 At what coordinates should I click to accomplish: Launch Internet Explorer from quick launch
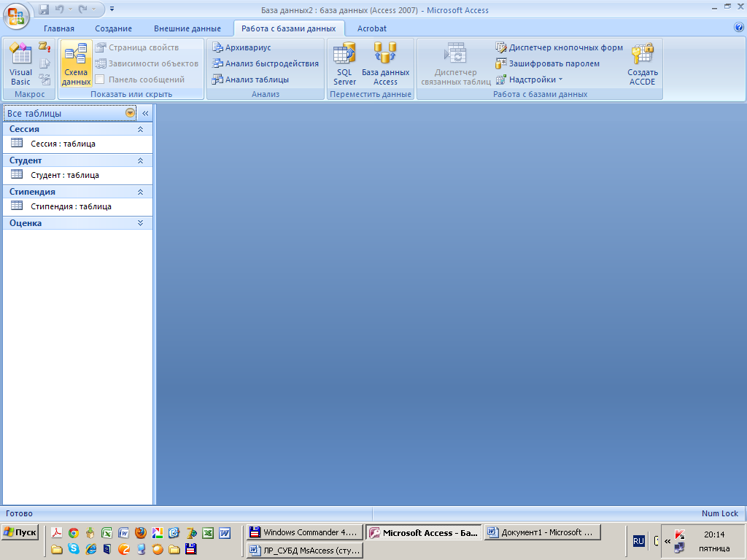tap(90, 549)
